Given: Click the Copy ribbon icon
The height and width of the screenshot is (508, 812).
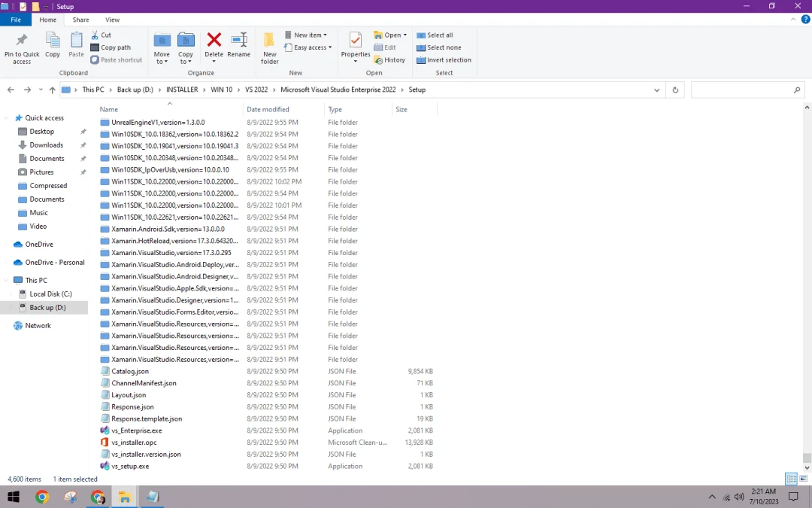Looking at the screenshot, I should [53, 40].
